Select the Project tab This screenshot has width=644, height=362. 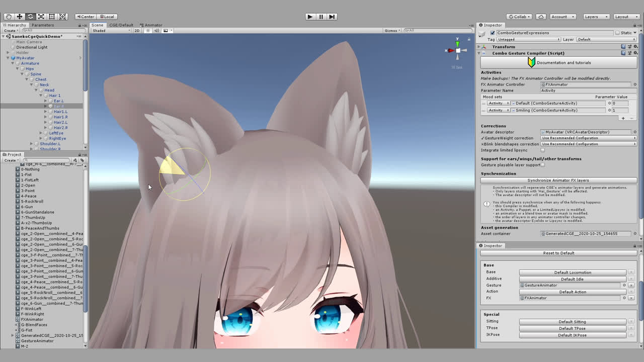[12, 154]
